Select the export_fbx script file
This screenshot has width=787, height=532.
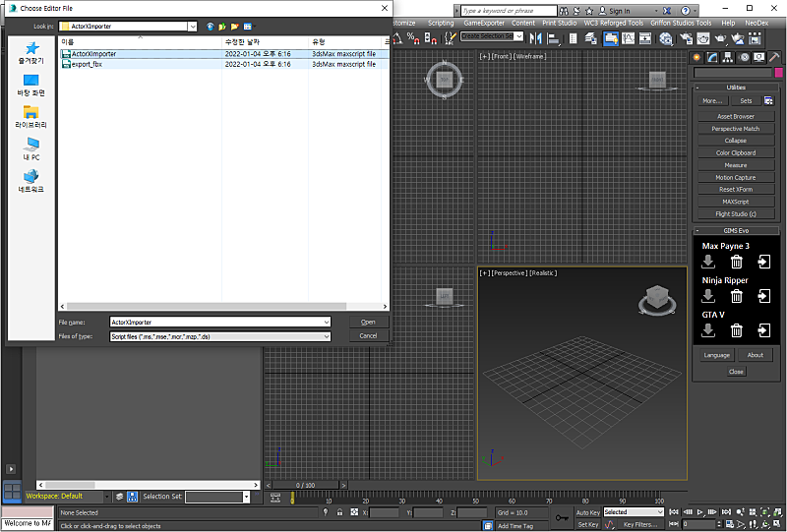87,64
